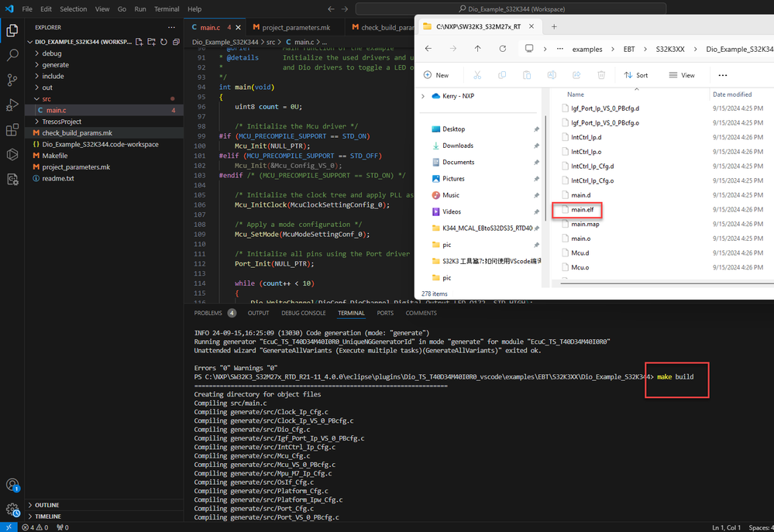Open the File menu
Image resolution: width=774 pixels, height=532 pixels.
(27, 9)
